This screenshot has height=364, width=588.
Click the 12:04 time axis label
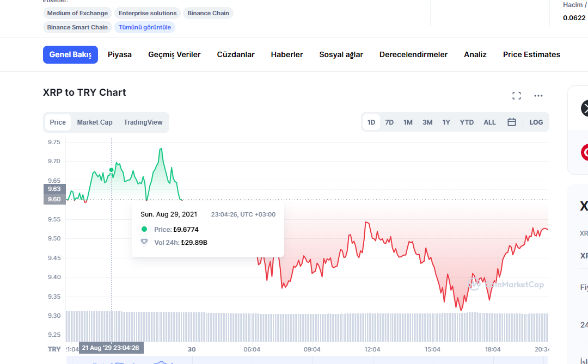[372, 349]
